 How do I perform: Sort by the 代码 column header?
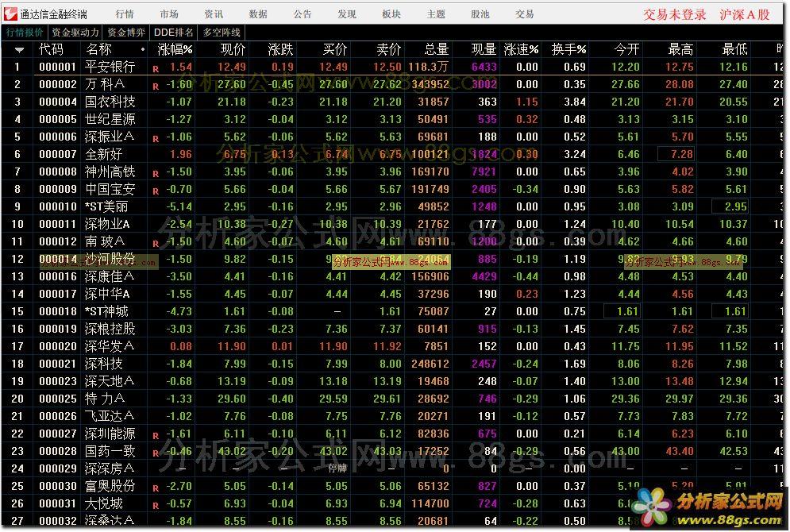[x=51, y=49]
